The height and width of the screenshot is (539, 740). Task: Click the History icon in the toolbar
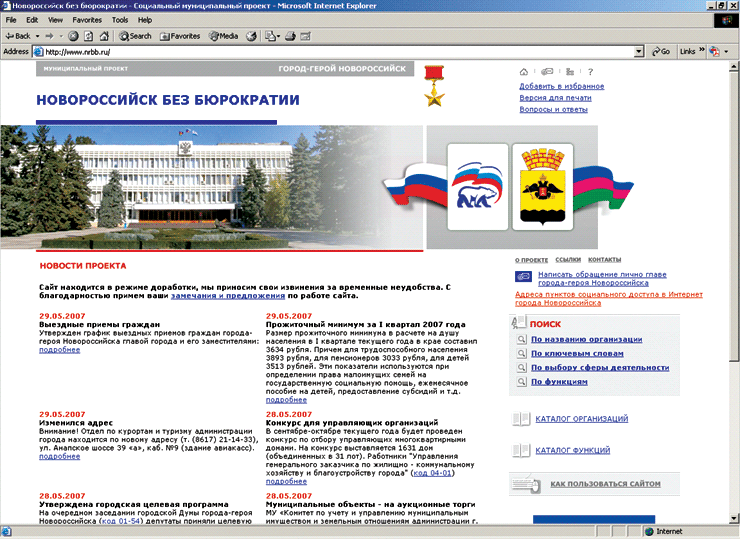coord(252,36)
